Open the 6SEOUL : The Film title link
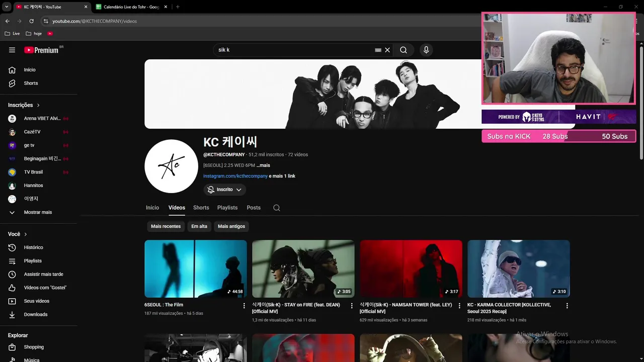The height and width of the screenshot is (362, 644). 164,305
